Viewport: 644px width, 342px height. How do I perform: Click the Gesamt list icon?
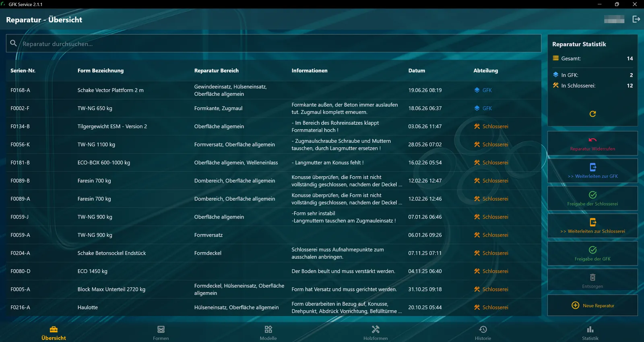[x=555, y=58]
